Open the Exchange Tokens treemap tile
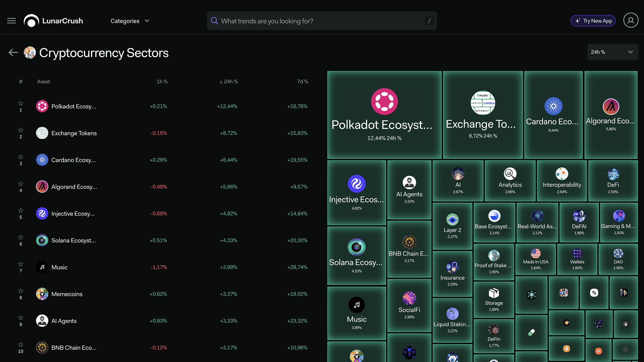This screenshot has width=644, height=362. pyautogui.click(x=483, y=115)
